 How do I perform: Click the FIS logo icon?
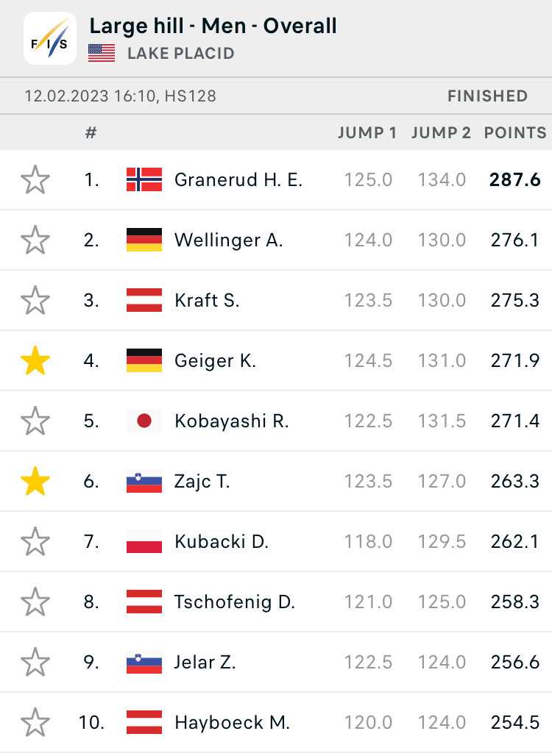pyautogui.click(x=50, y=38)
